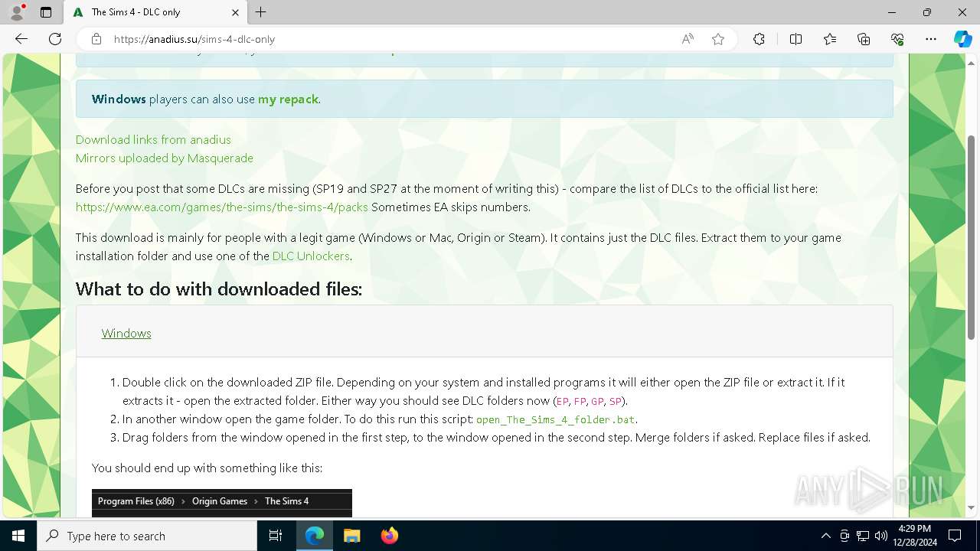This screenshot has width=980, height=551.
Task: Click the open_The_Sims_4_folder.bat text
Action: pyautogui.click(x=556, y=419)
